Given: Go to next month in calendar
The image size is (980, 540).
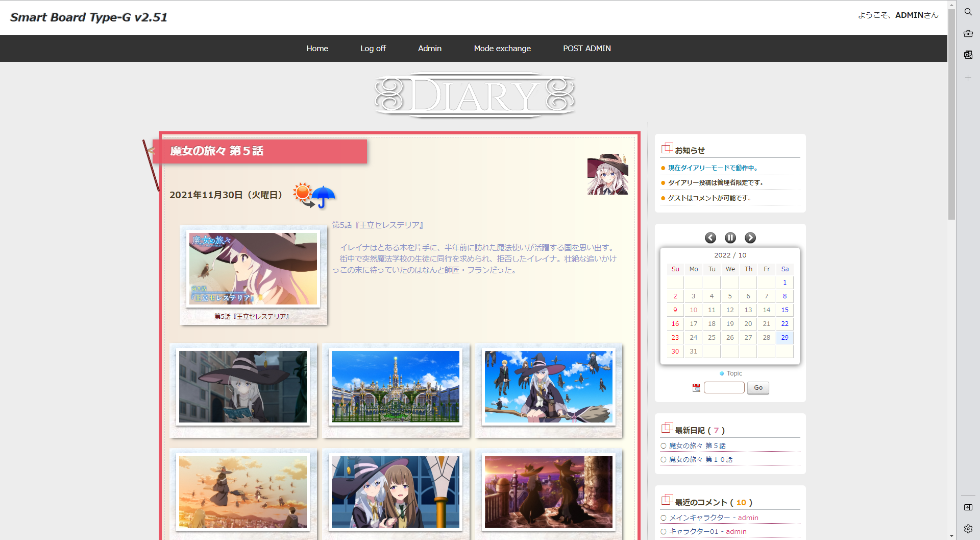Looking at the screenshot, I should click(x=750, y=238).
